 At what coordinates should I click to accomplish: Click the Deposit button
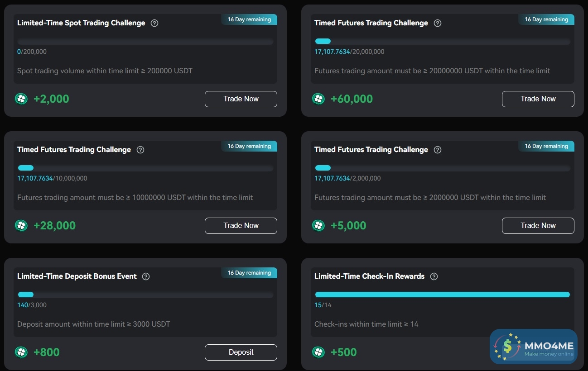pyautogui.click(x=241, y=352)
